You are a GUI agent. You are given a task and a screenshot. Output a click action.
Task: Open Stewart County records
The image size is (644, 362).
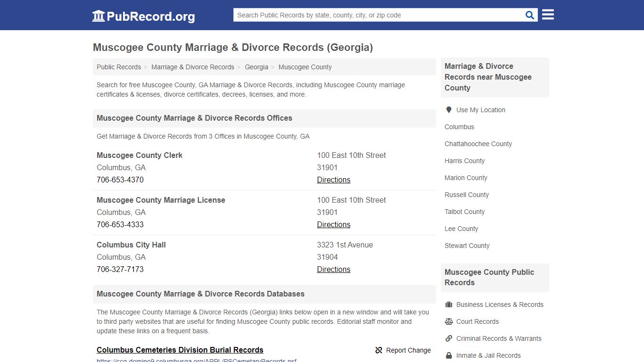click(x=467, y=246)
